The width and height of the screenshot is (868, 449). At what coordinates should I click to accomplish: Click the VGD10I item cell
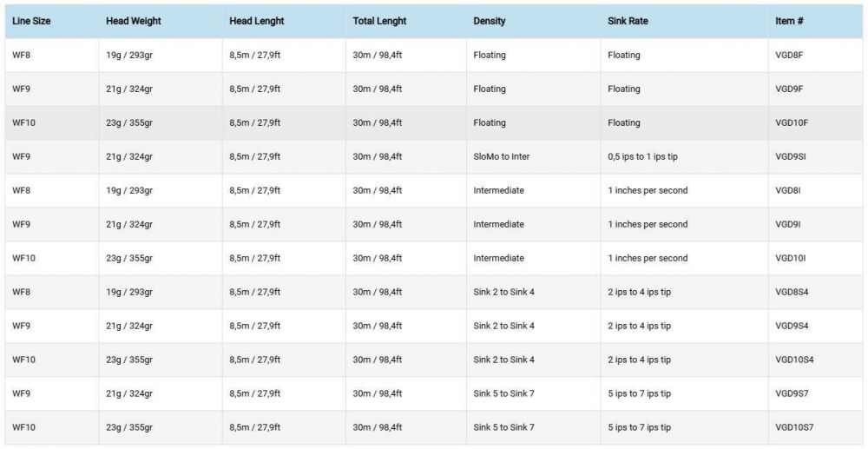pos(791,258)
